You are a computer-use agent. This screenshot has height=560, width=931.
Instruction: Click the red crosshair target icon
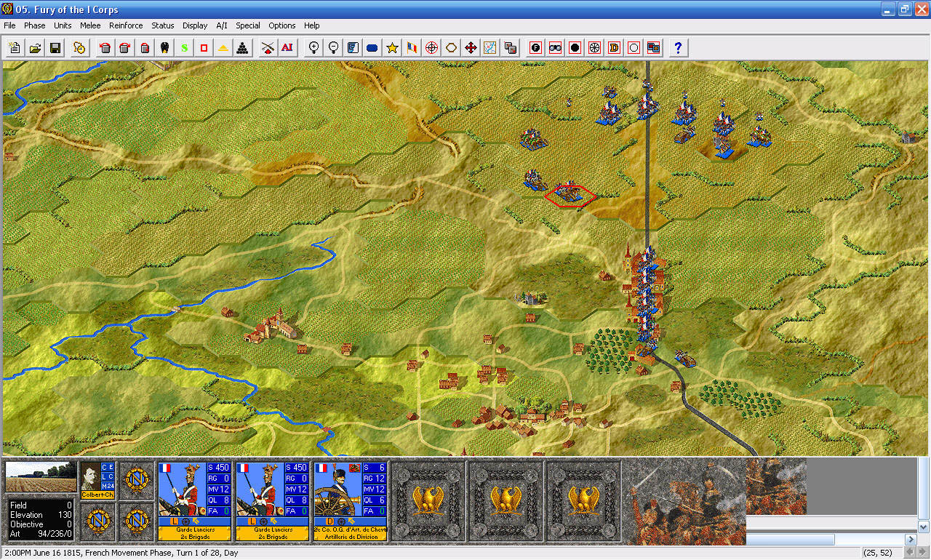click(x=431, y=48)
